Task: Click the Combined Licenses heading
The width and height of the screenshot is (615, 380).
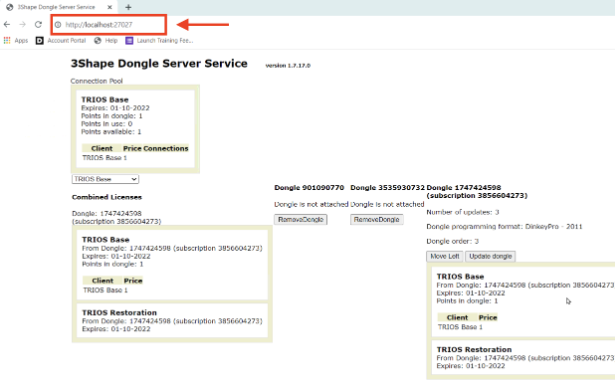Action: click(107, 197)
